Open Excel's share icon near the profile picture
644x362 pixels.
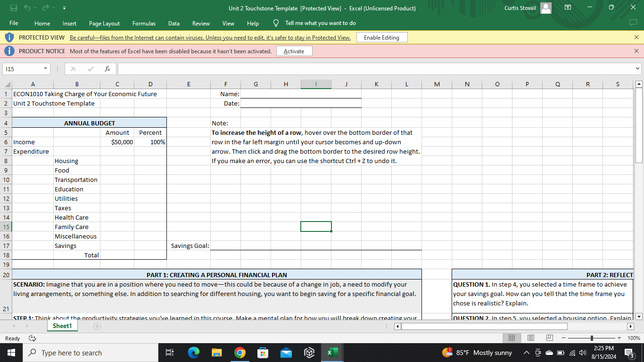568,8
